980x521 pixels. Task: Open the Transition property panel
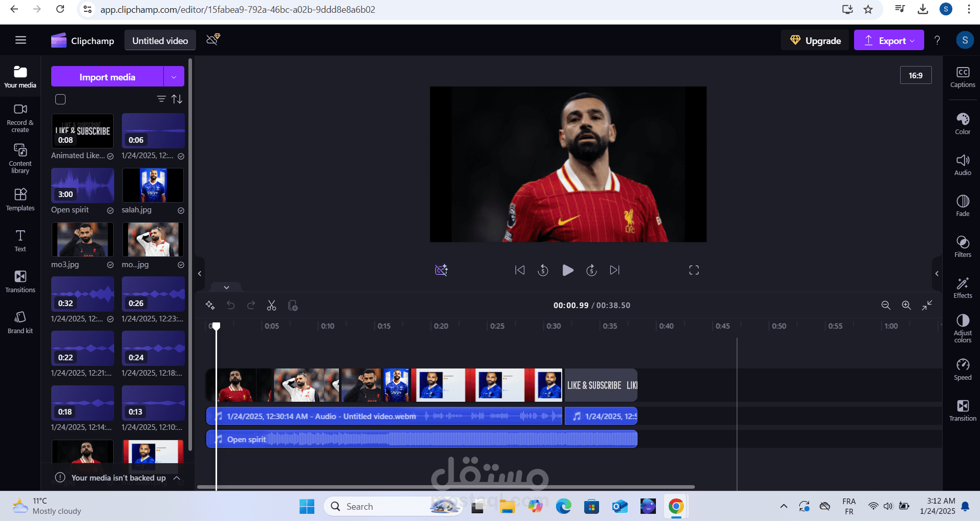pyautogui.click(x=963, y=410)
